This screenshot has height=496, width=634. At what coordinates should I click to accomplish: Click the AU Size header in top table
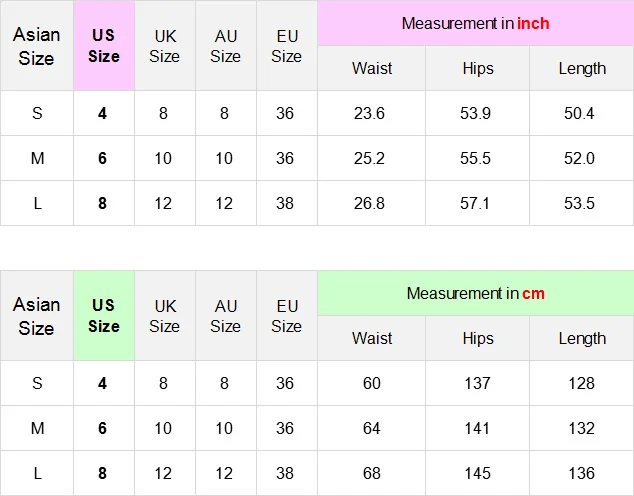click(x=226, y=46)
